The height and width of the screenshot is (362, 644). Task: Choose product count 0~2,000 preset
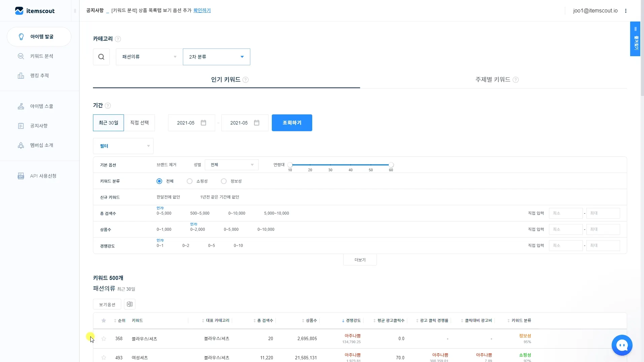point(198,229)
